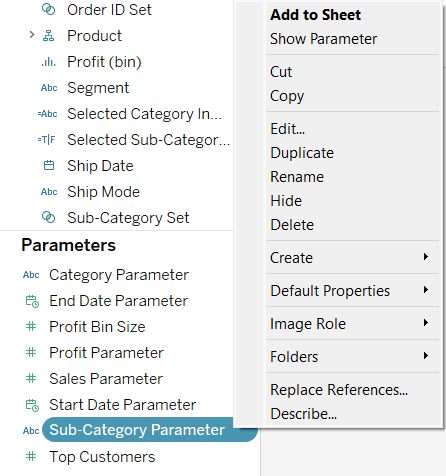
Task: Open the Create submenu
Action: [x=349, y=257]
